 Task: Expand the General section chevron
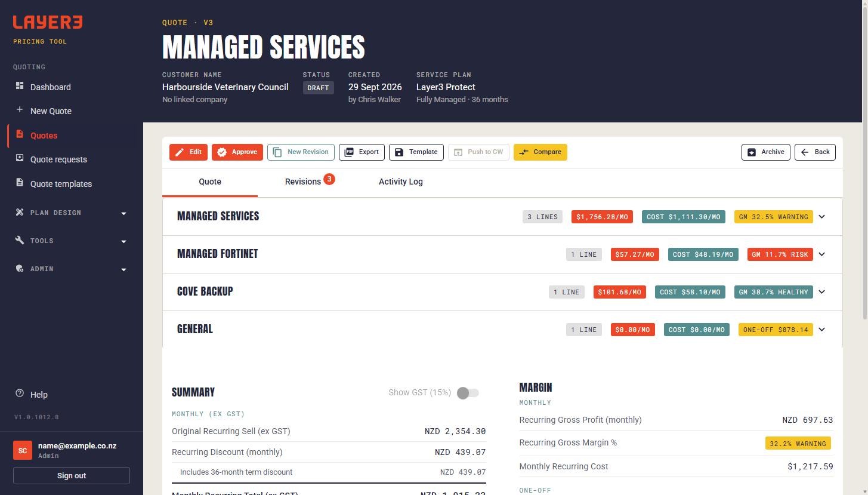click(821, 330)
